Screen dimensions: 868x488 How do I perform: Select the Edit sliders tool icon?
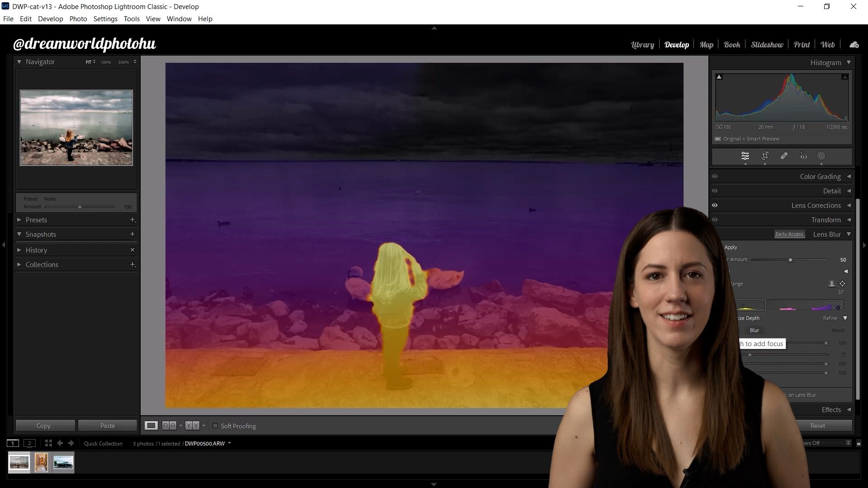[745, 156]
